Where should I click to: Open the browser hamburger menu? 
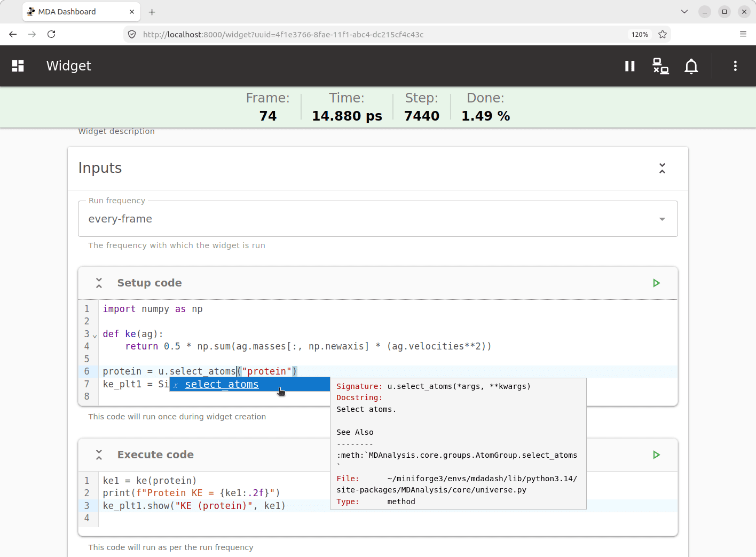pyautogui.click(x=743, y=34)
